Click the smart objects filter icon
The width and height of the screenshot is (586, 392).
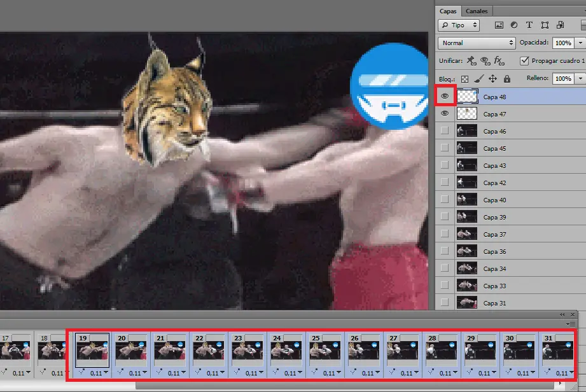click(561, 25)
